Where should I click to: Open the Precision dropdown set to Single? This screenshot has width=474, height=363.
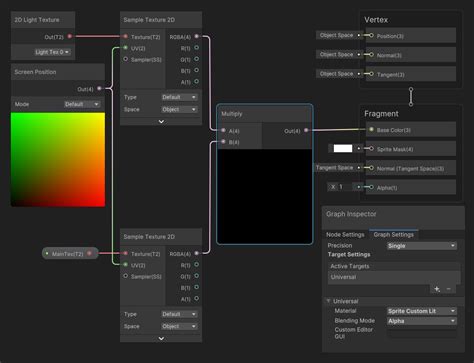422,246
